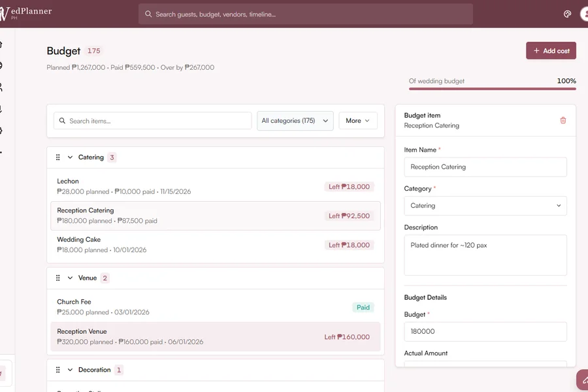The image size is (588, 392).
Task: Click the magnifier icon in Search items
Action: [x=62, y=121]
